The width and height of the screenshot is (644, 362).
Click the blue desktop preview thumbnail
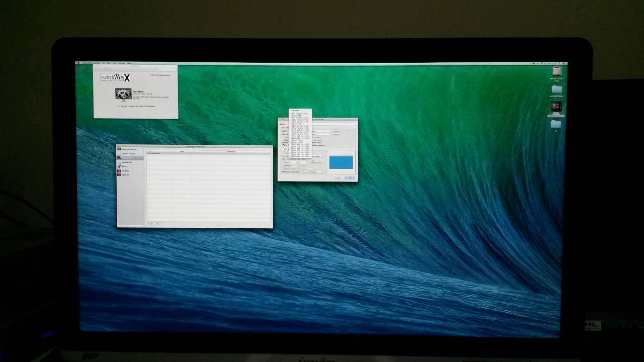pos(341,162)
